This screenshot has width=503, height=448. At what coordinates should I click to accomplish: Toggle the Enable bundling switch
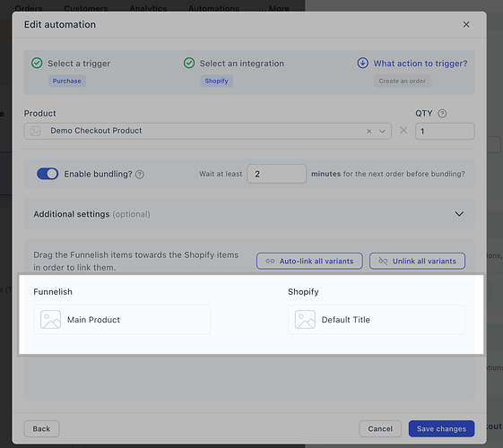point(48,174)
